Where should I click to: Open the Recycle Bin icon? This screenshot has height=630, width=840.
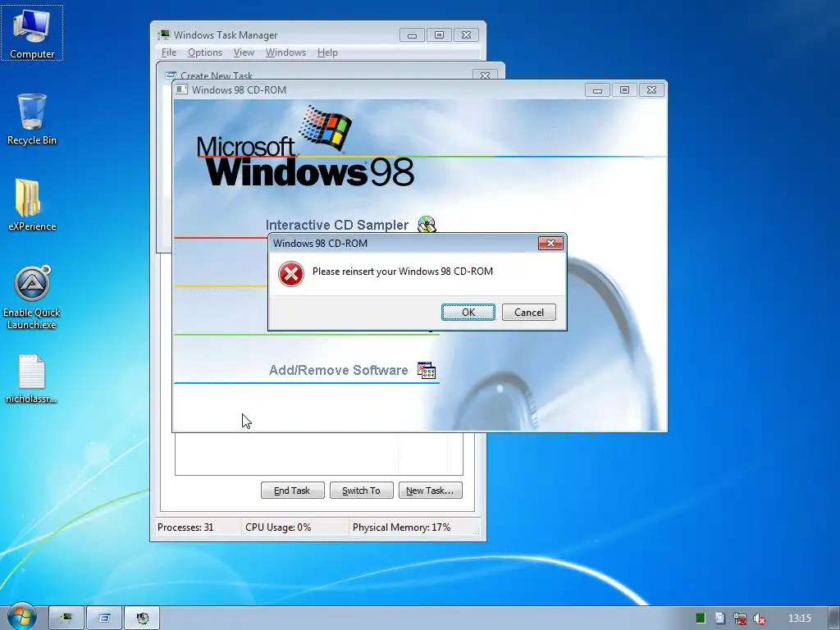point(32,119)
